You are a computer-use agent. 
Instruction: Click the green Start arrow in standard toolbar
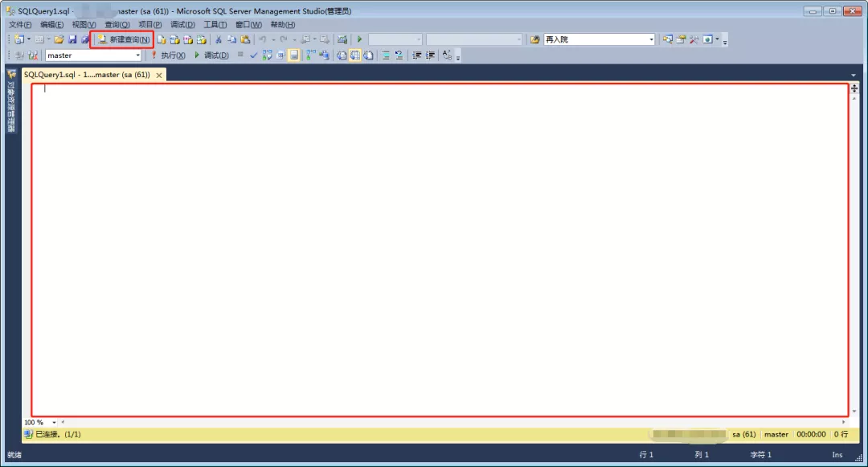click(x=359, y=39)
